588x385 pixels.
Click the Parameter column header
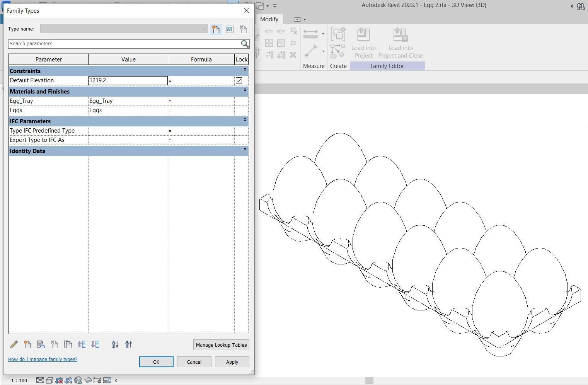click(x=49, y=60)
